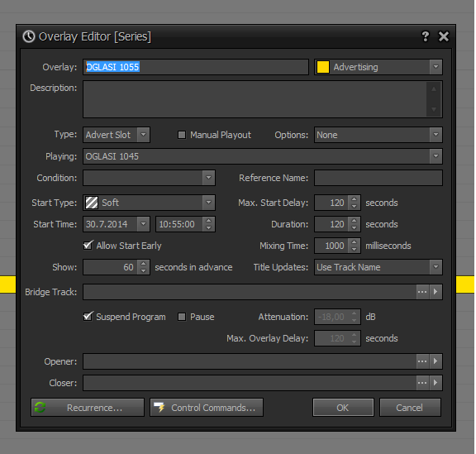Open Opener browse ellipsis button
Screen dimensions: 476x454
coord(422,361)
